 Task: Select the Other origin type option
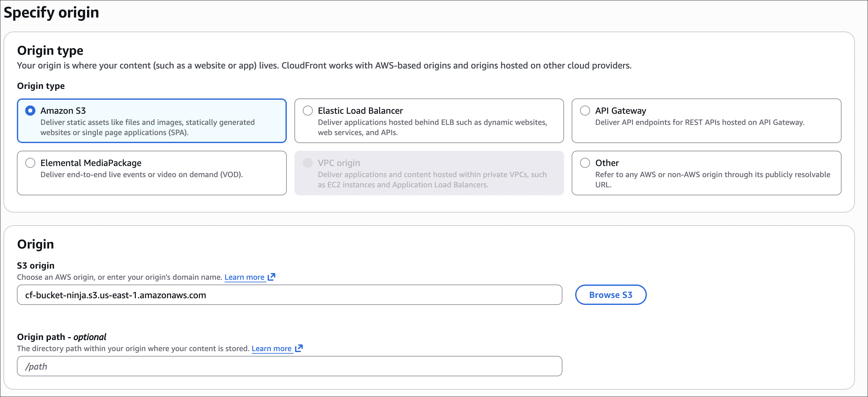click(585, 163)
